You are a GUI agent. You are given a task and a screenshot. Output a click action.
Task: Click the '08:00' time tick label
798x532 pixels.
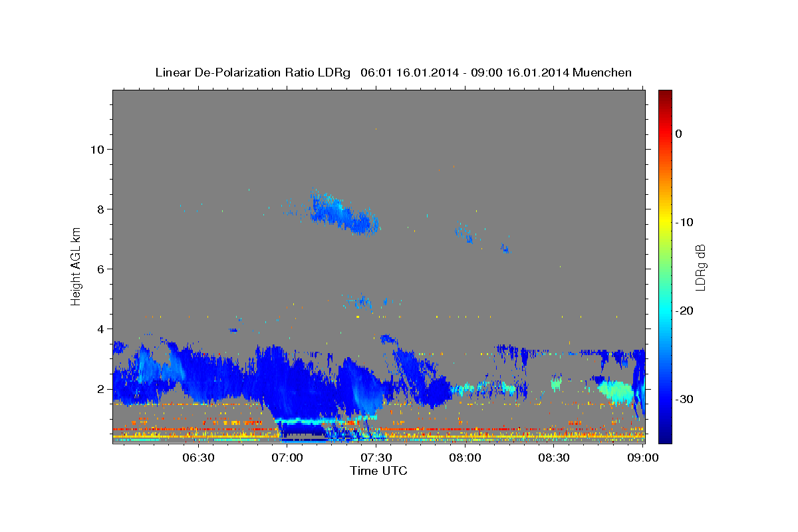pyautogui.click(x=465, y=458)
